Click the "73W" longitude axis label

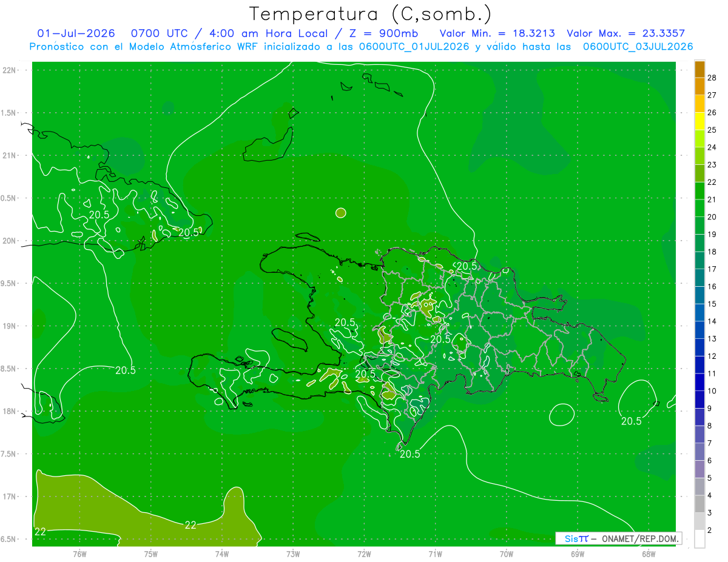pyautogui.click(x=293, y=554)
